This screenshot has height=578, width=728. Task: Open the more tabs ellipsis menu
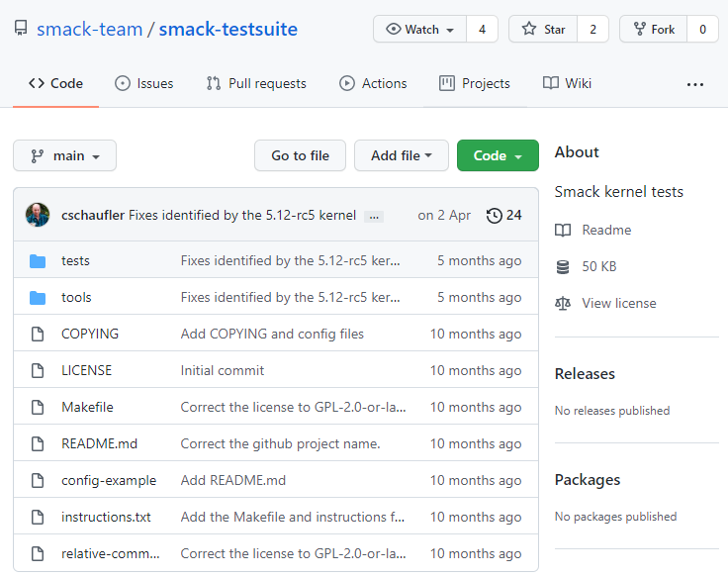[x=695, y=84]
